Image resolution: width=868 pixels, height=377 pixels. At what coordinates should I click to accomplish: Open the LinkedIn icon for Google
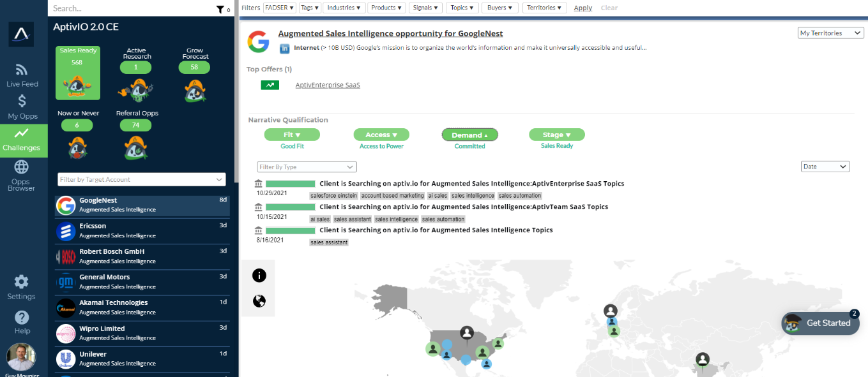click(x=285, y=48)
